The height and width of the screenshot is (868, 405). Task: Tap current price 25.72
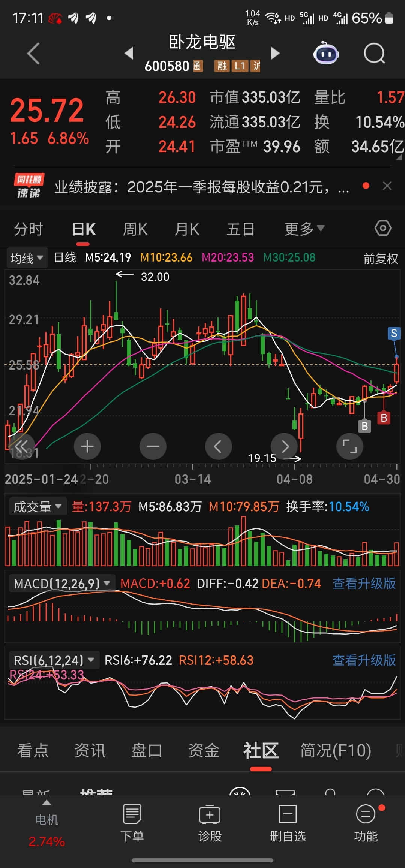[47, 111]
